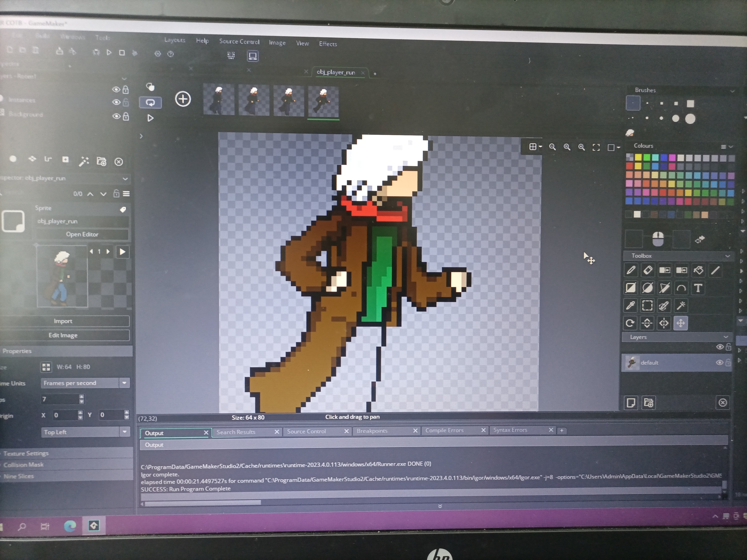Select the Text tool
Viewport: 747px width, 560px height.
click(698, 288)
